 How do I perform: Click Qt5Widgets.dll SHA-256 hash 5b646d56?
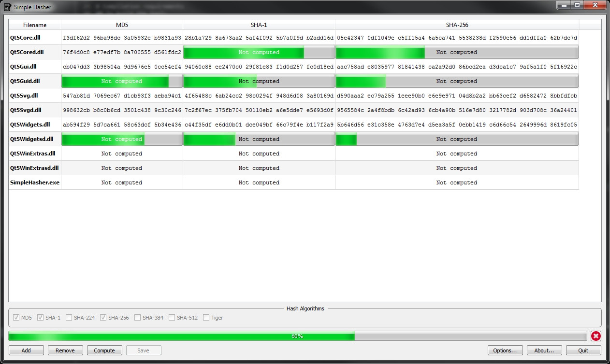pos(457,125)
